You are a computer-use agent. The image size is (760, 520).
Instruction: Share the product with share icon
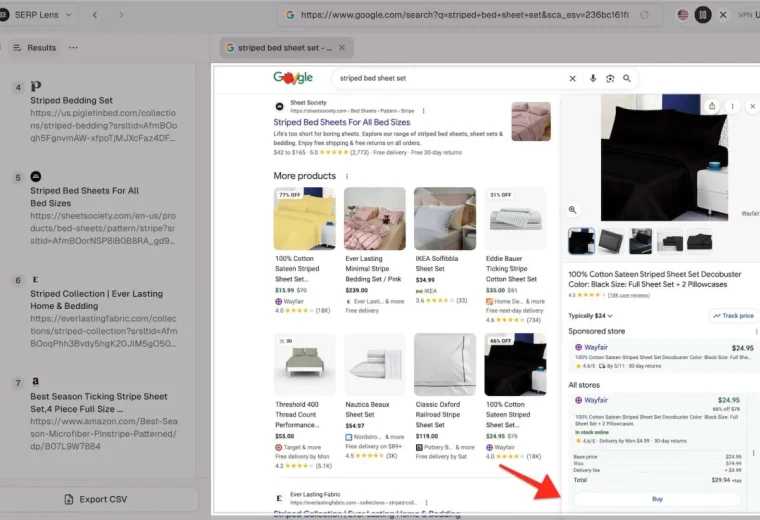(x=712, y=106)
